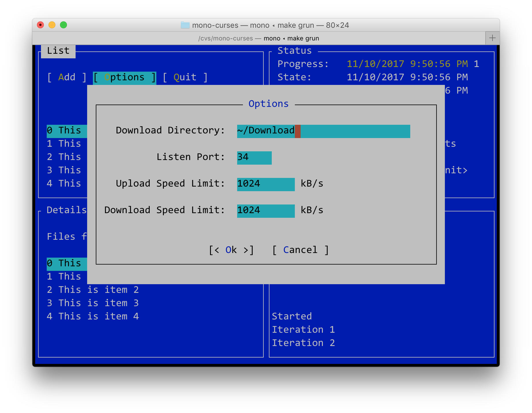The height and width of the screenshot is (413, 532).
Task: Click window title 'mono-curses — mono'
Action: click(x=231, y=25)
